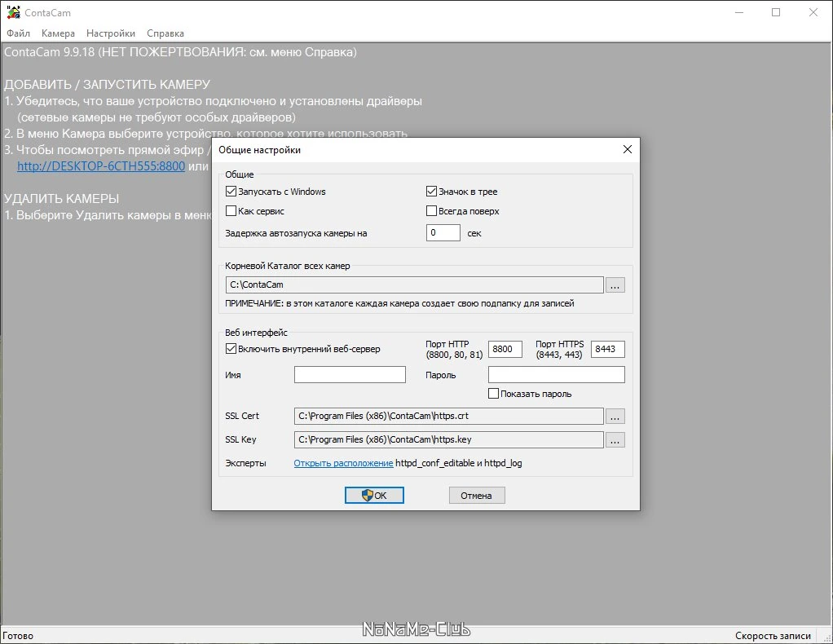Click the ПРИМЕЧАНИЕ note text
Viewport: 833px width, 644px height.
[399, 303]
